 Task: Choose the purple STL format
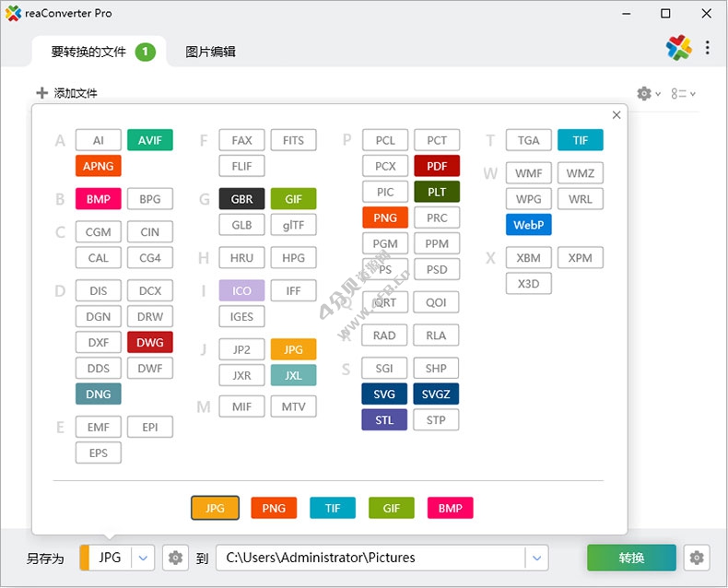pyautogui.click(x=384, y=420)
